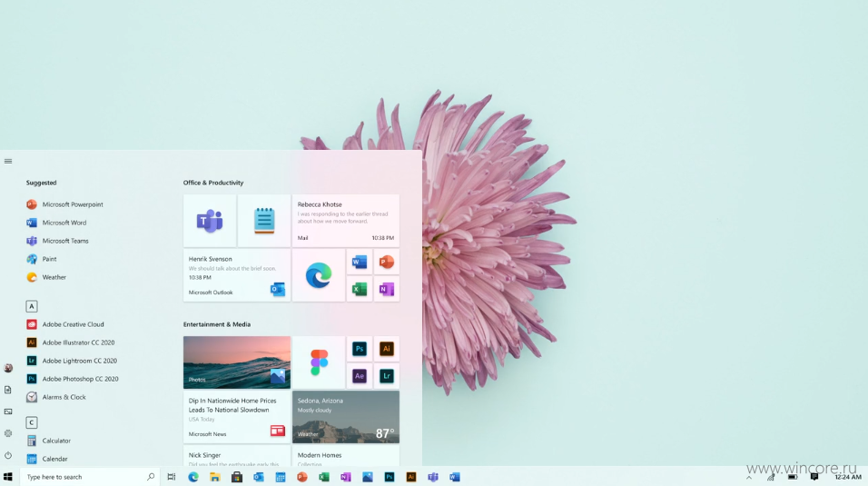Open Edge from the taskbar
This screenshot has width=868, height=486.
193,477
